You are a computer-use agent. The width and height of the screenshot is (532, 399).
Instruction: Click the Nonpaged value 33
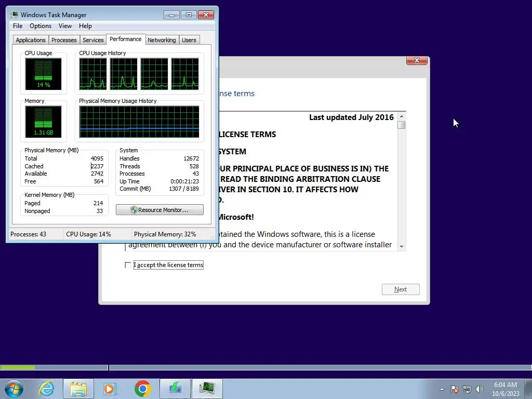click(100, 211)
